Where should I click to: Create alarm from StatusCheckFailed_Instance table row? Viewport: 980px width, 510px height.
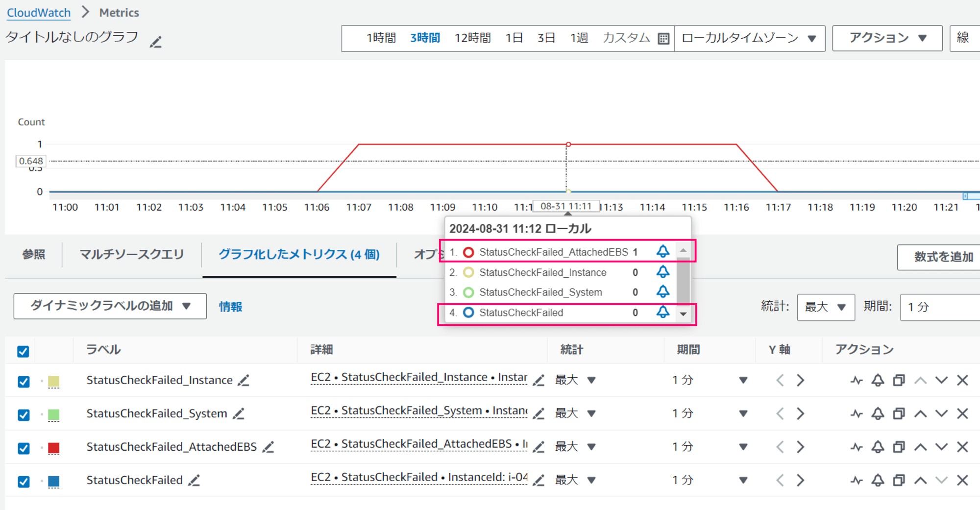[x=878, y=380]
